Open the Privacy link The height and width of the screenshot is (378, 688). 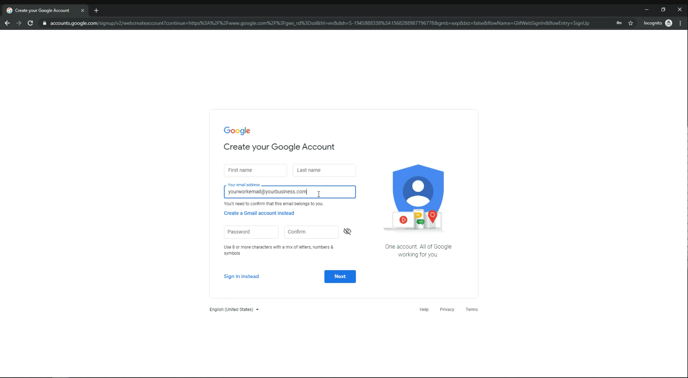pyautogui.click(x=447, y=310)
